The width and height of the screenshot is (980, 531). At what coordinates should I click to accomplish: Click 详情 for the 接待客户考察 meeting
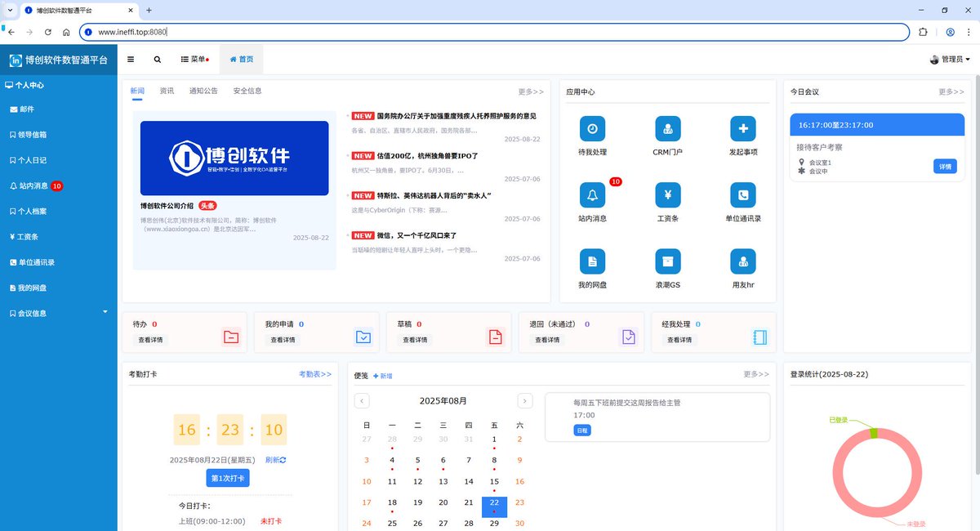(945, 167)
